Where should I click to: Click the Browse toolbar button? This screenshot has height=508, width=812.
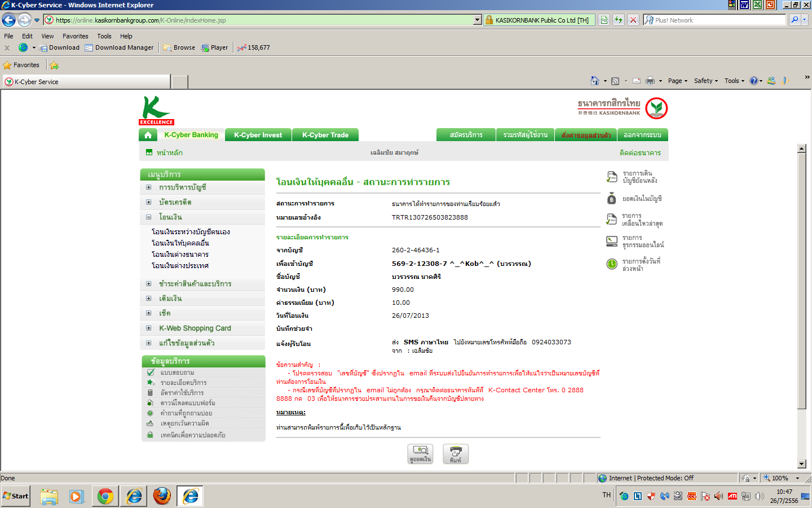coord(179,48)
